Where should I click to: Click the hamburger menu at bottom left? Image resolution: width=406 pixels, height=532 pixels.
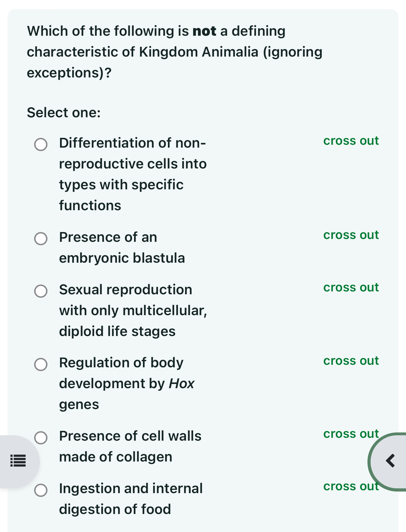(18, 461)
